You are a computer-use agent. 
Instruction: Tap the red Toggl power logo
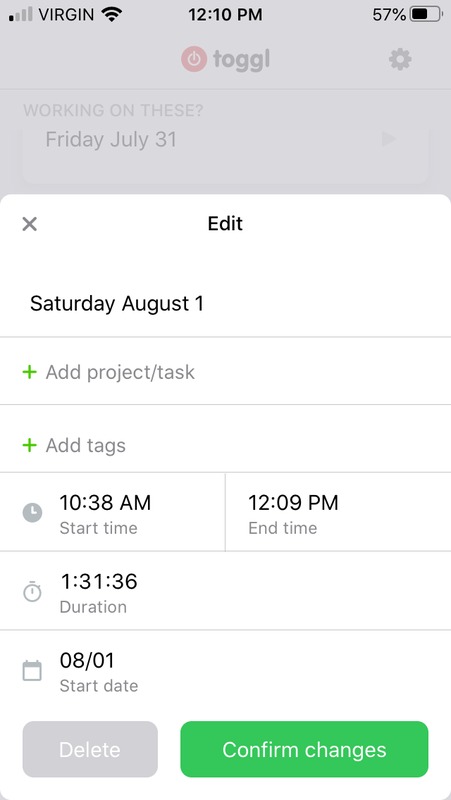[194, 60]
